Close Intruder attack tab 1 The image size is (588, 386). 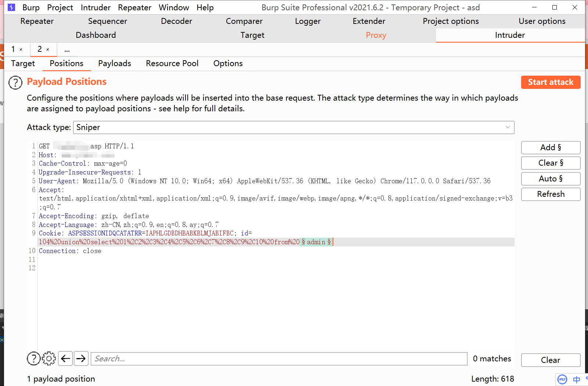pyautogui.click(x=21, y=50)
